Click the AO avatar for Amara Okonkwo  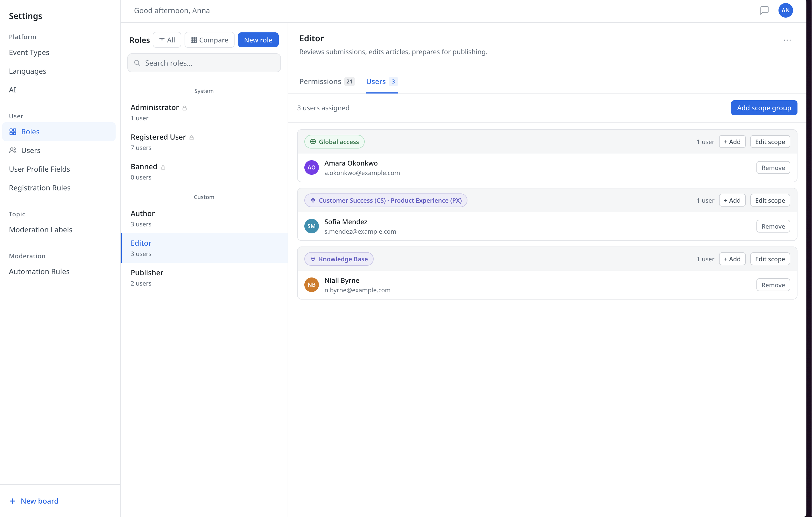click(311, 167)
